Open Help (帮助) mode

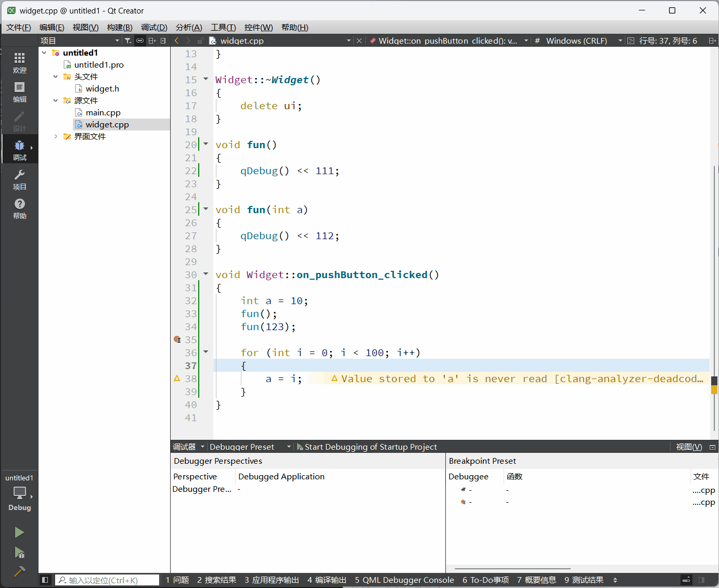19,208
